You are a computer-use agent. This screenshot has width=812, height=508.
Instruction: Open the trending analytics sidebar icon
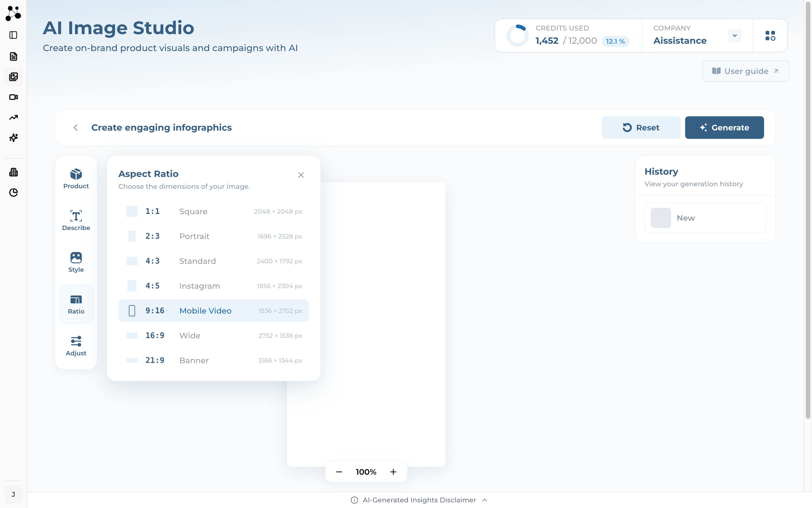pos(14,117)
